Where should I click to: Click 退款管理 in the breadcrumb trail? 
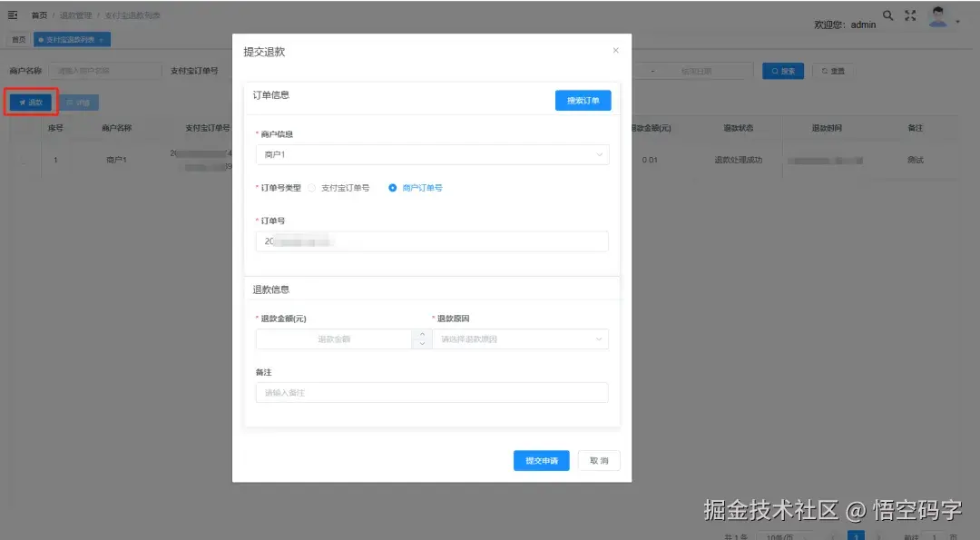pyautogui.click(x=78, y=15)
